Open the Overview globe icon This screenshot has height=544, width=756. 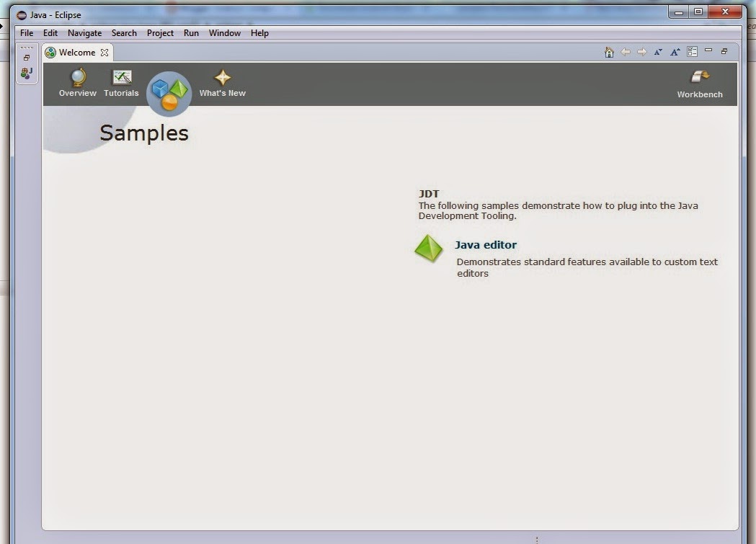point(78,77)
